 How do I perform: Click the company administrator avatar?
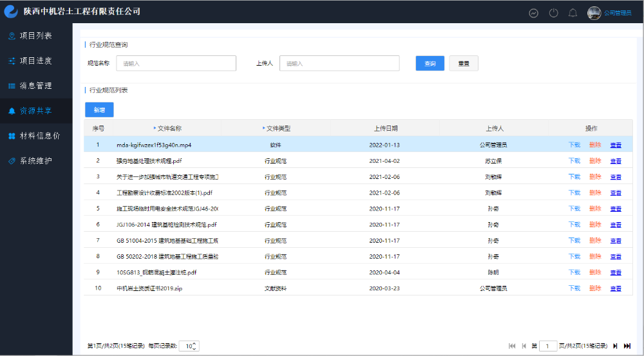(x=594, y=13)
